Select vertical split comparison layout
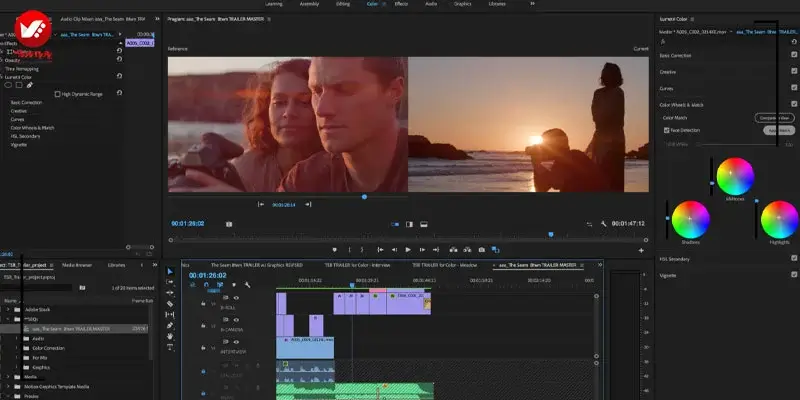The image size is (800, 400). pos(409,224)
